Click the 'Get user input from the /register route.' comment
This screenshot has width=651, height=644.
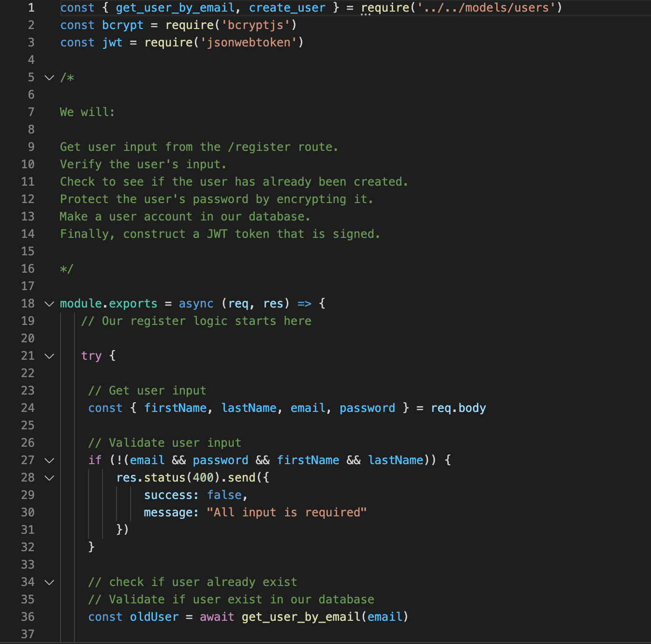click(199, 147)
